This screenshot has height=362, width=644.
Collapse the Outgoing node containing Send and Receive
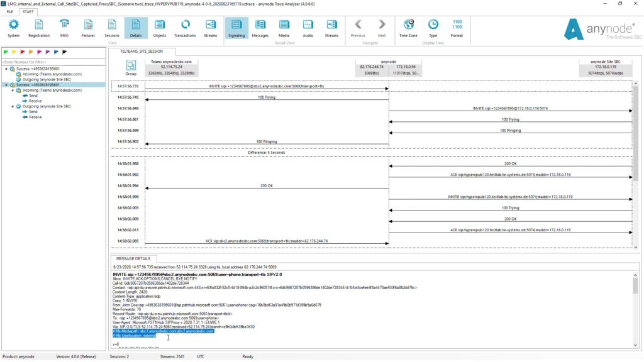(13, 106)
